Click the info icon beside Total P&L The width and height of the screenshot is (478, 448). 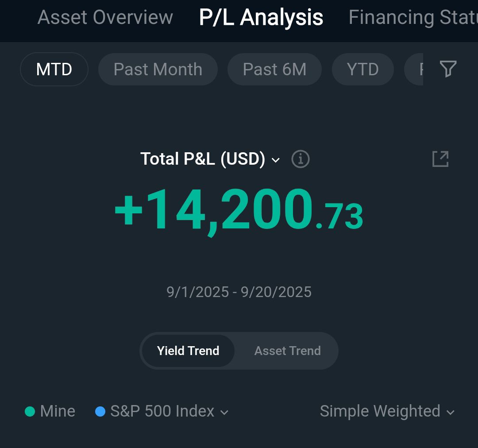[x=301, y=159]
